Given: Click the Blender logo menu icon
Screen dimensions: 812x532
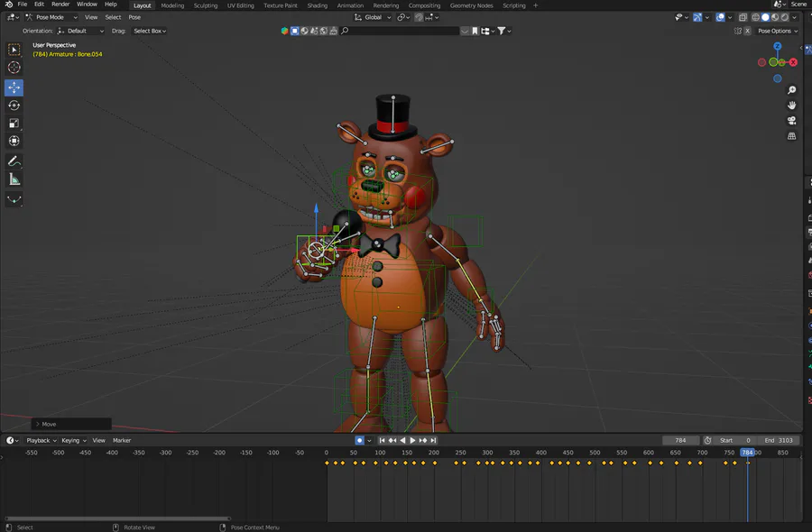Looking at the screenshot, I should [x=9, y=5].
